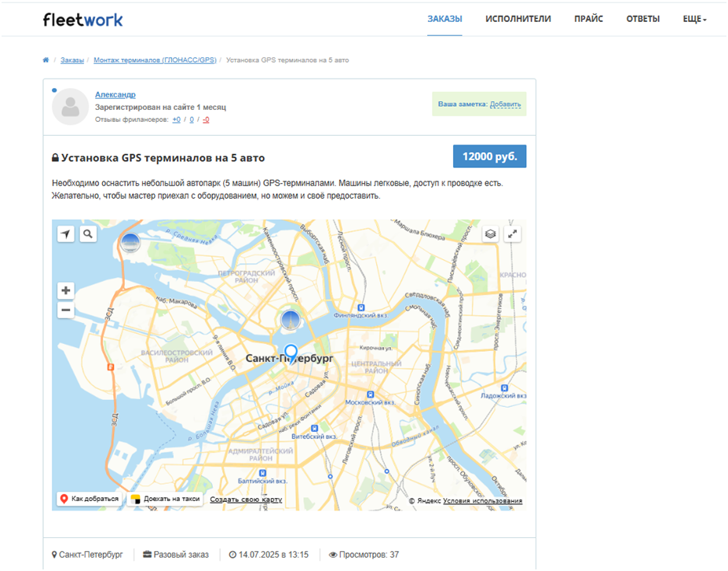Open Яндекс Условия использования link
Screen dimensions: 728x571
482,501
